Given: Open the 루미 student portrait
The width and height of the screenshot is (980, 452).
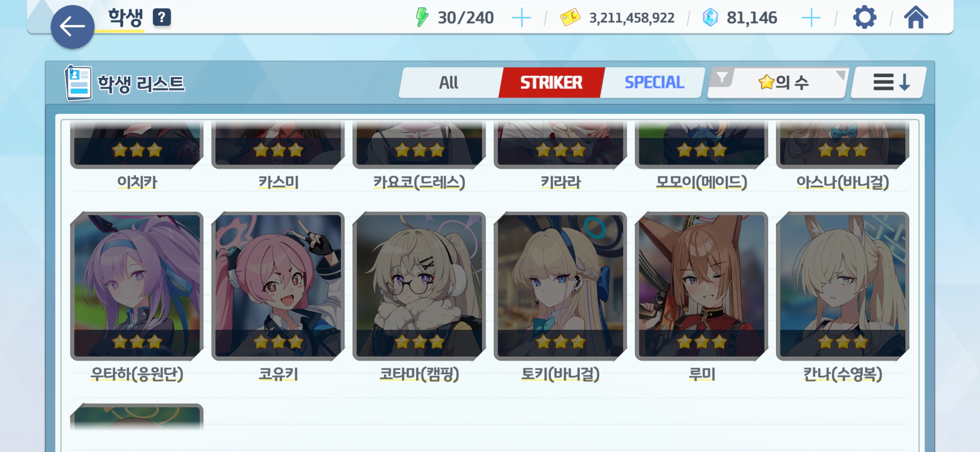Looking at the screenshot, I should coord(701,286).
